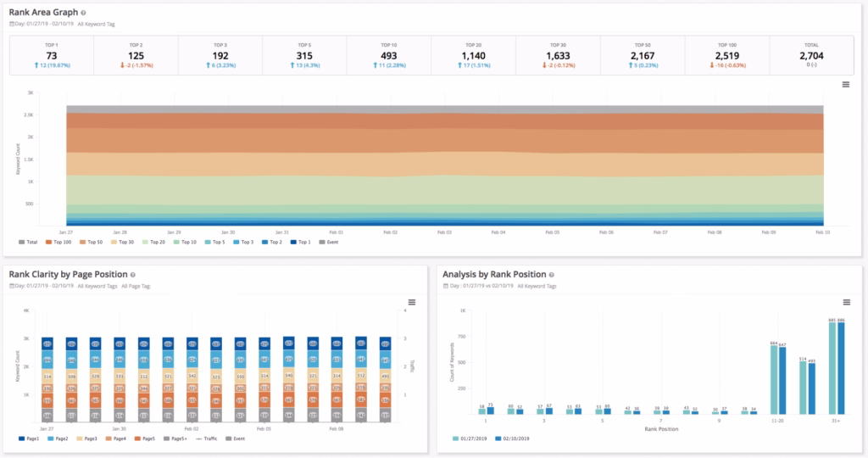Viewport: 868px width, 458px height.
Task: Click calendar icon under Analysis by Rank Position
Action: point(446,287)
